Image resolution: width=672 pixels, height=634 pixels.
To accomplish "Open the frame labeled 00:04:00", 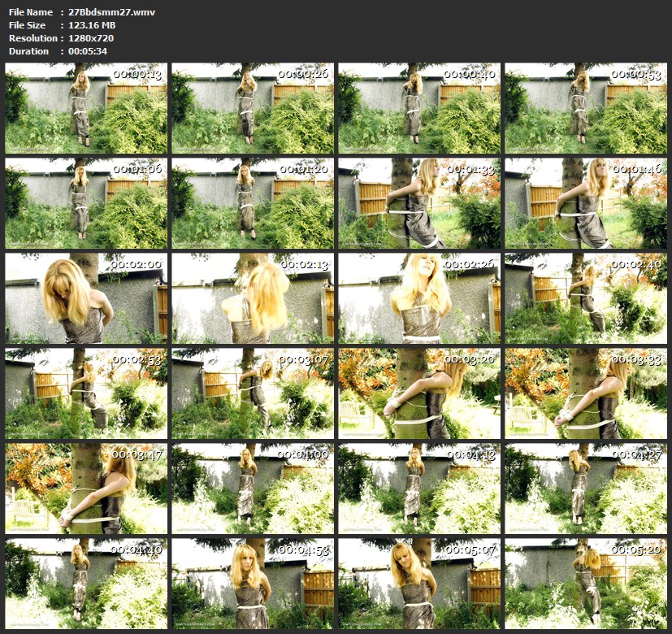I will click(x=253, y=489).
